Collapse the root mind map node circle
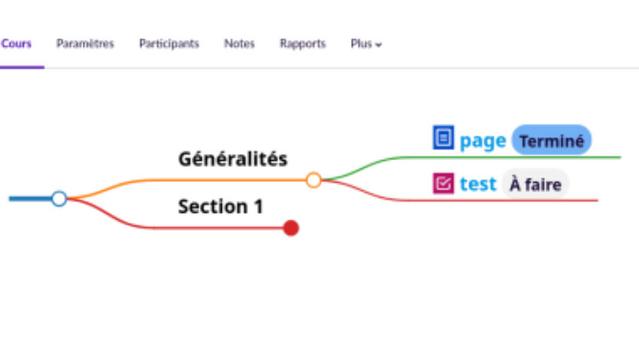The width and height of the screenshot is (639, 361). tap(59, 198)
